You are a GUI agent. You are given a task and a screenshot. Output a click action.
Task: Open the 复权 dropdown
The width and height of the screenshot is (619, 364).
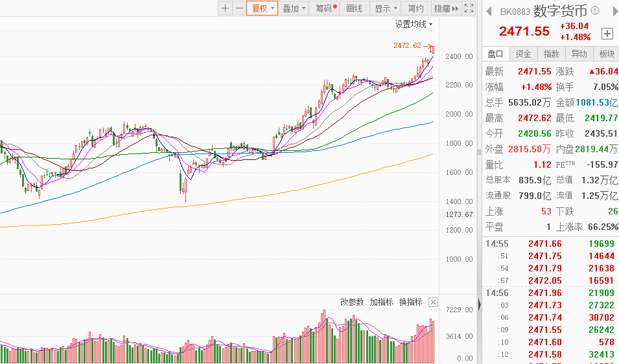tap(262, 8)
